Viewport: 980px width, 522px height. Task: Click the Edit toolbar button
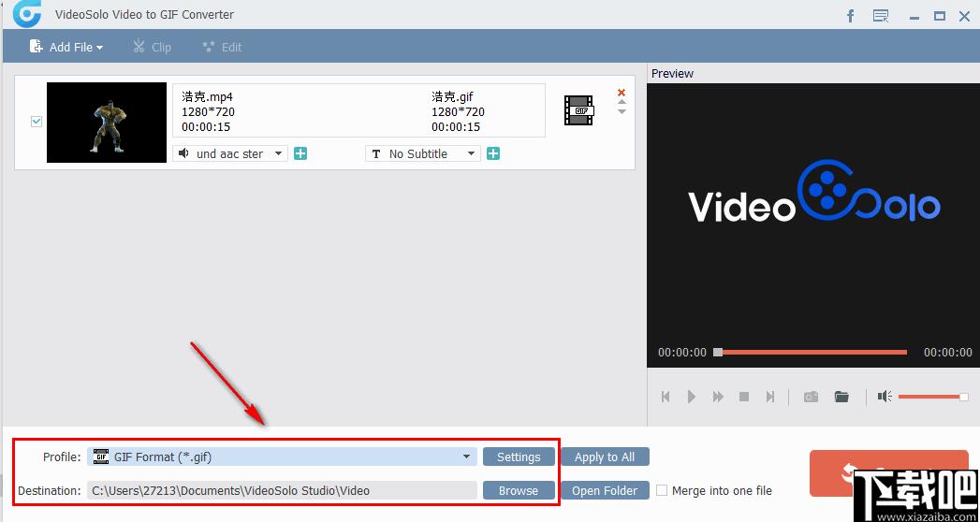(x=222, y=47)
